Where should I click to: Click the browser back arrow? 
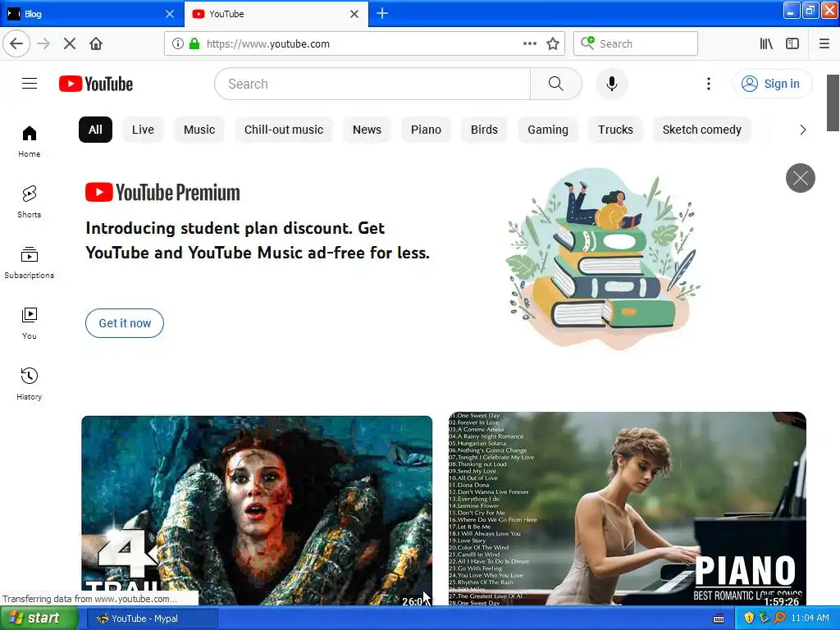coord(16,44)
